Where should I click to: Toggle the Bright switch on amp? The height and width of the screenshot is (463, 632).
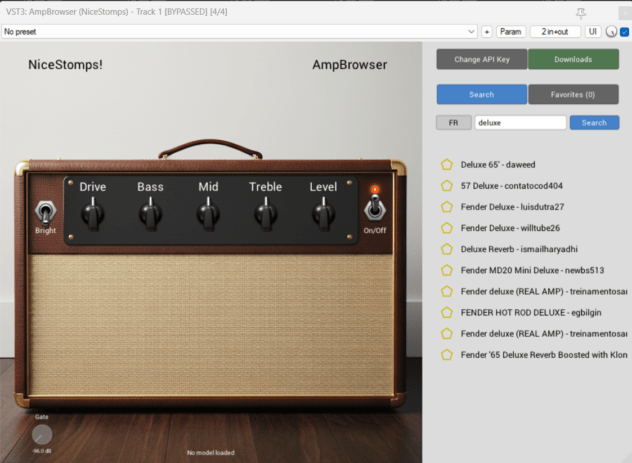point(44,212)
